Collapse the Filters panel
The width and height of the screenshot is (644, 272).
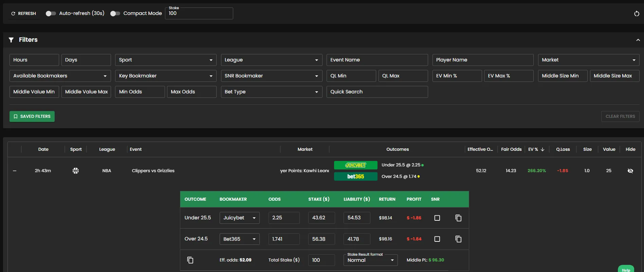(x=638, y=40)
